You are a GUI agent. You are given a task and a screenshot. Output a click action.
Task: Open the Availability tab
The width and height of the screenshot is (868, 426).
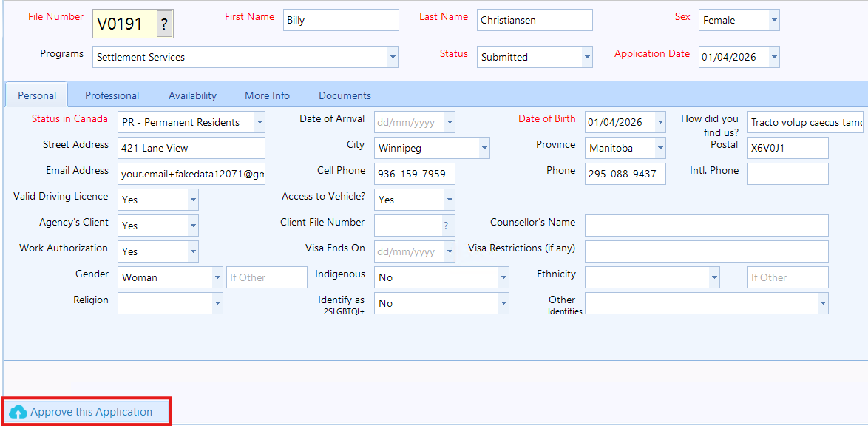193,95
